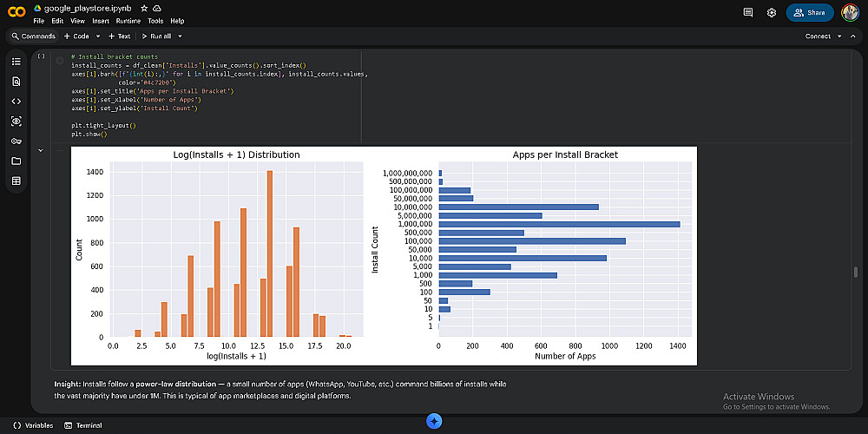Expand the Run all dropdown arrow

pyautogui.click(x=179, y=36)
